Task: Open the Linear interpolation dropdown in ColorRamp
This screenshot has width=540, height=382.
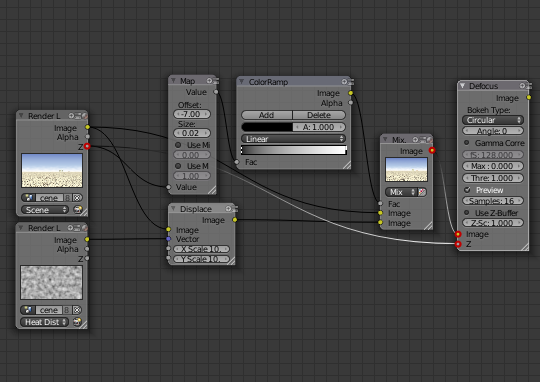Action: [293, 139]
